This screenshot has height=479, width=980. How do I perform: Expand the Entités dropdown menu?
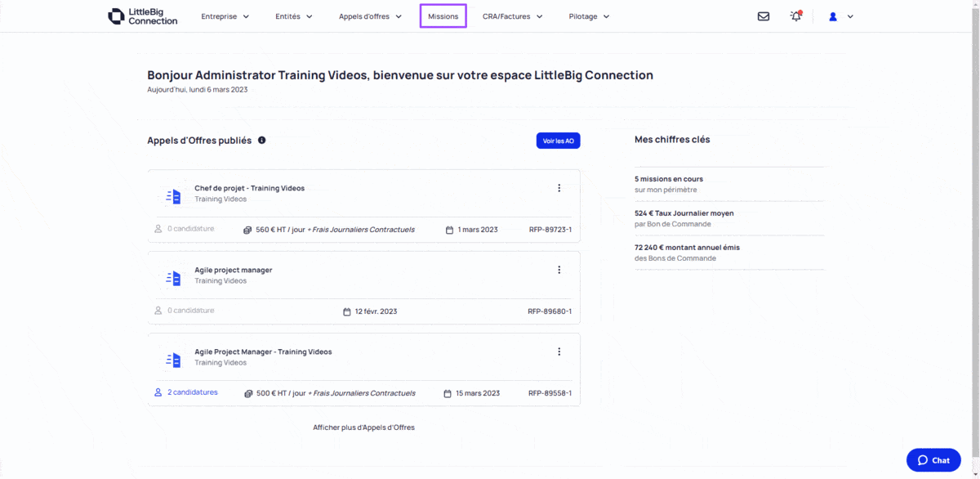[294, 16]
